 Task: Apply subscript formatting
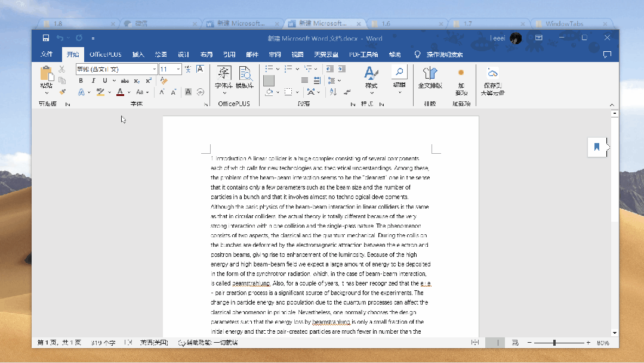[x=137, y=81]
